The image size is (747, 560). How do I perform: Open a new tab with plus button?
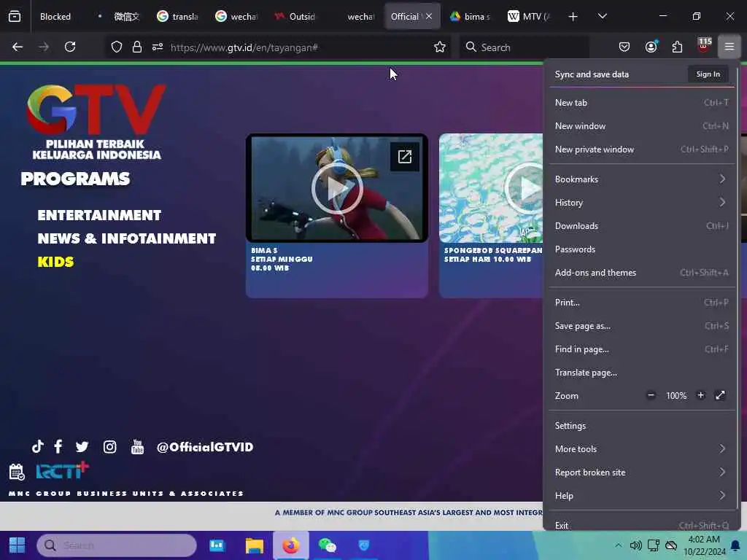(x=573, y=17)
